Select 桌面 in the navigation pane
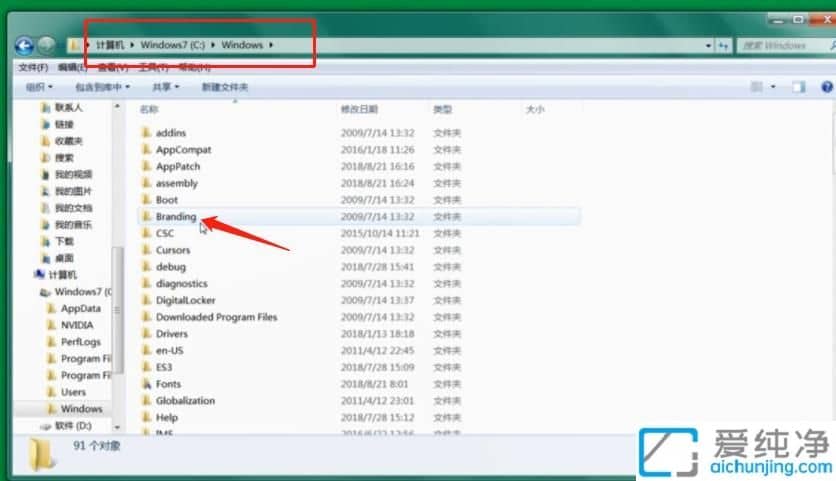836x481 pixels. (64, 258)
